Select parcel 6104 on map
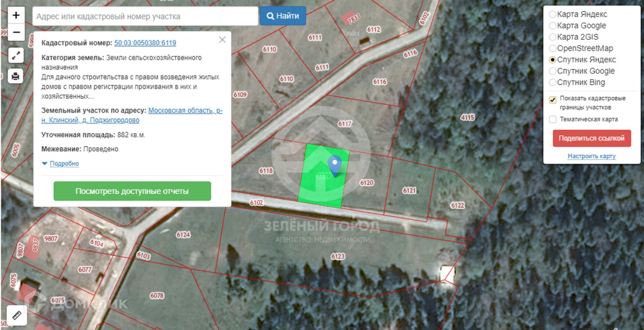The width and height of the screenshot is (644, 330). pyautogui.click(x=96, y=243)
